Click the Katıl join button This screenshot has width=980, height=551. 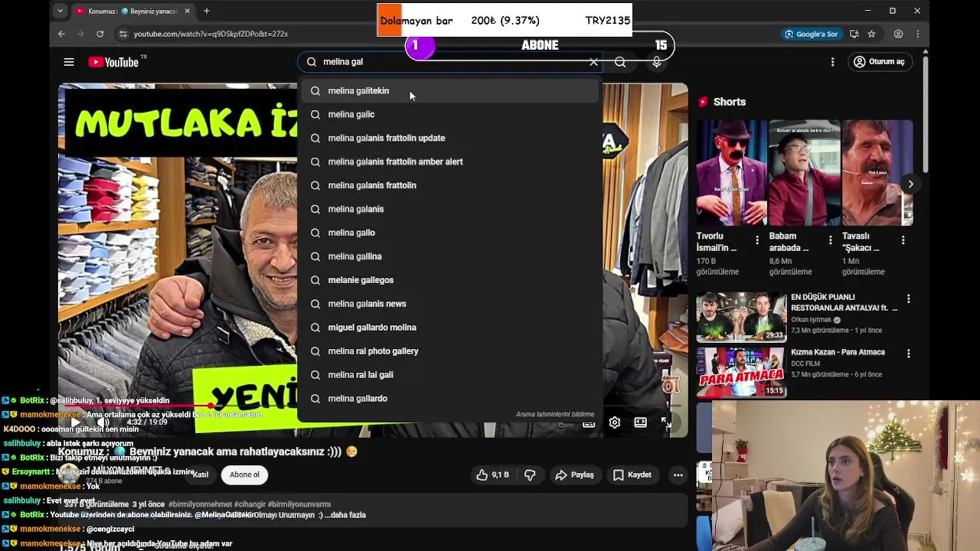201,474
